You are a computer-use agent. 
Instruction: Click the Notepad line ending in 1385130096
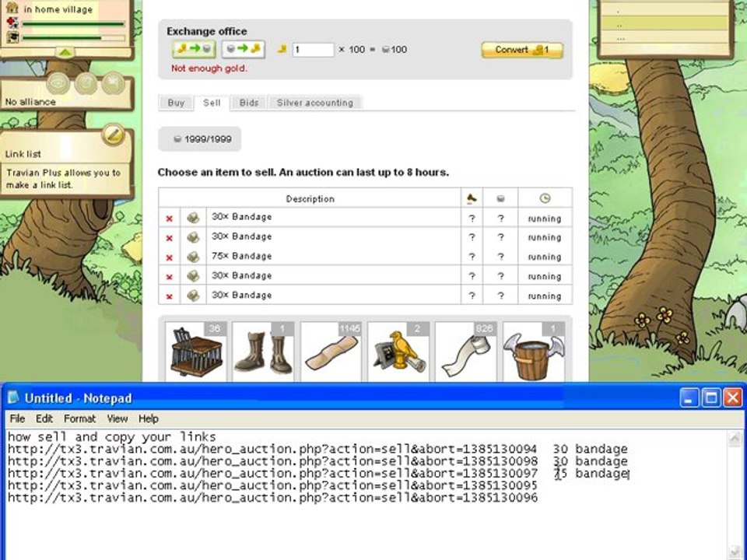coord(272,498)
